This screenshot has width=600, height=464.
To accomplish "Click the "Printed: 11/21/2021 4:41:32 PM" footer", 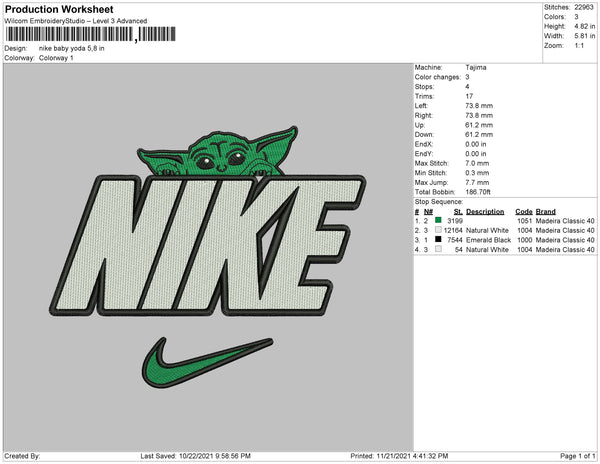I will click(399, 456).
